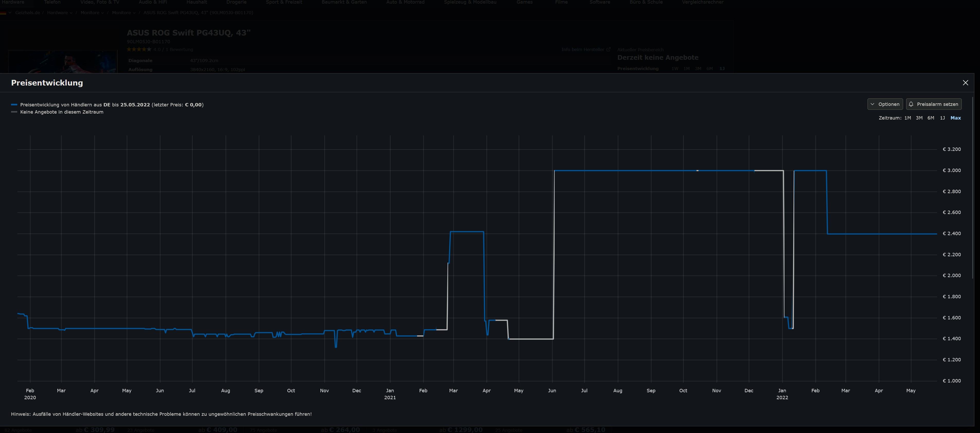This screenshot has width=980, height=433.
Task: Select 1W in background Preisentwicklung row
Action: (675, 69)
